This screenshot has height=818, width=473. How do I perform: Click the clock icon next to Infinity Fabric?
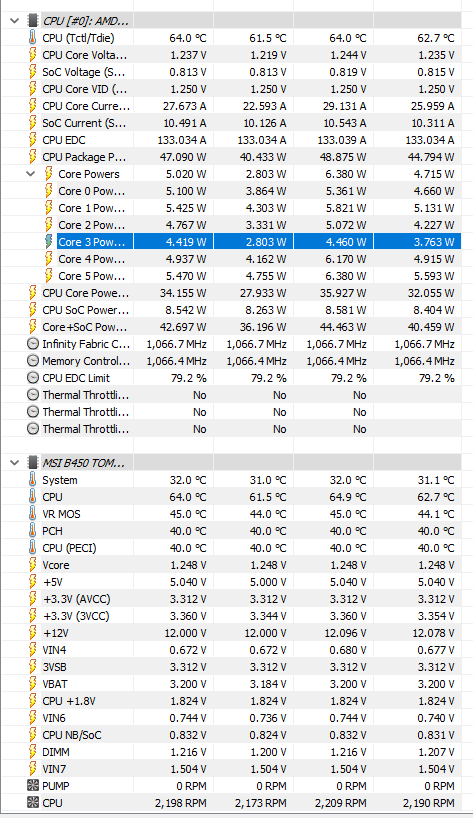click(32, 344)
